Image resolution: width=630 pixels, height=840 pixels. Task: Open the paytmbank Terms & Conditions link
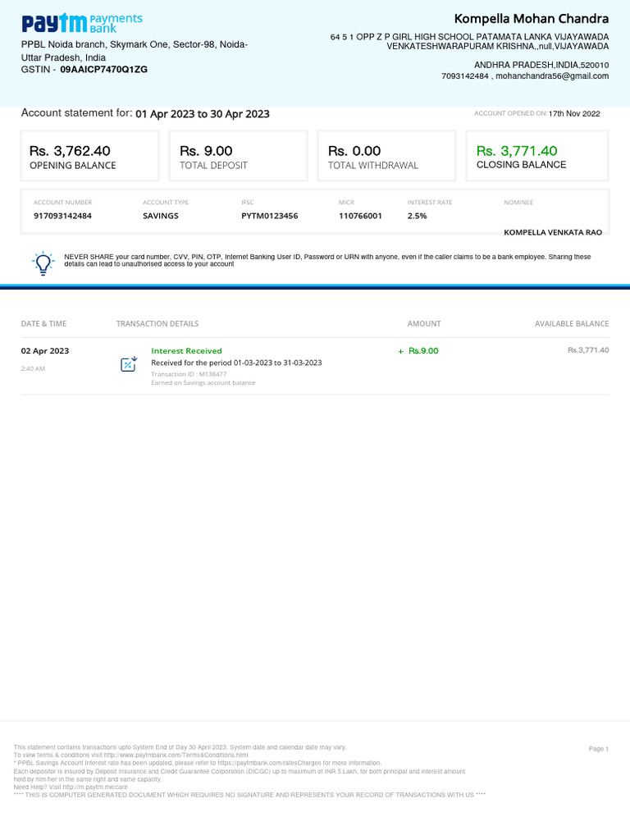[x=176, y=755]
